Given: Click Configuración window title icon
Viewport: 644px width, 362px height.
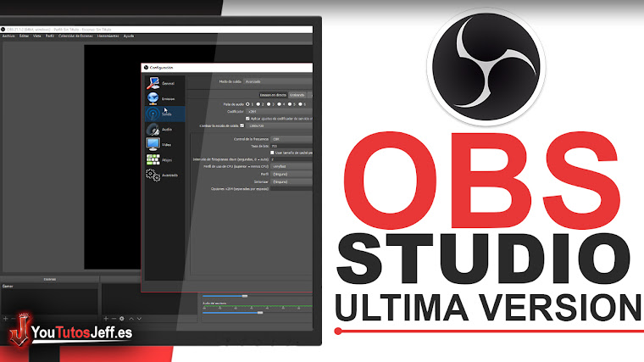Looking at the screenshot, I should [x=146, y=67].
